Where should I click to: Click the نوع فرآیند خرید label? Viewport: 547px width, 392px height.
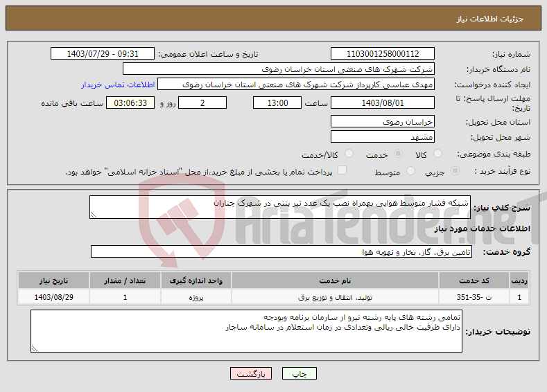point(503,171)
